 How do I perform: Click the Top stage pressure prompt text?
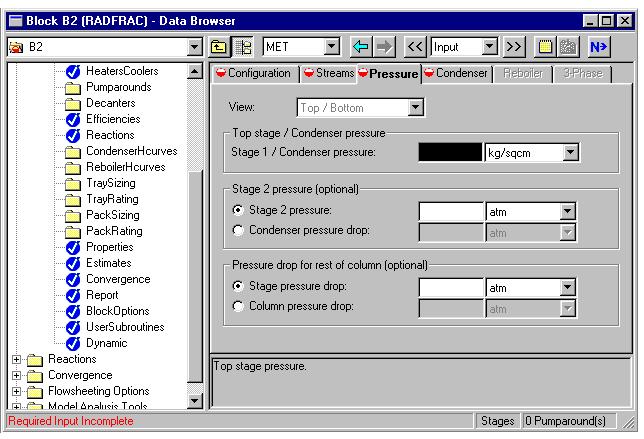[x=260, y=366]
